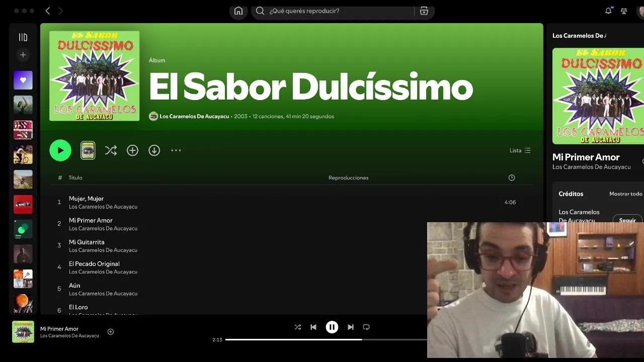The width and height of the screenshot is (644, 362).
Task: Select track Mi Primer Amor in list
Action: pyautogui.click(x=91, y=220)
